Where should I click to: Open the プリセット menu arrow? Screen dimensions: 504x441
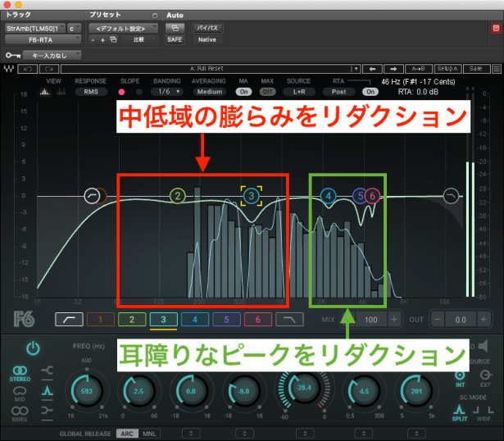point(155,16)
